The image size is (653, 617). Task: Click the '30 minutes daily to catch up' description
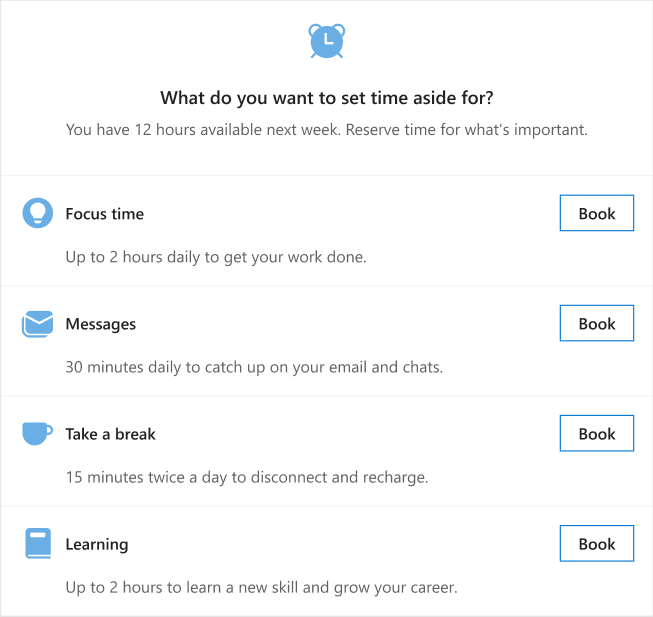tap(254, 367)
